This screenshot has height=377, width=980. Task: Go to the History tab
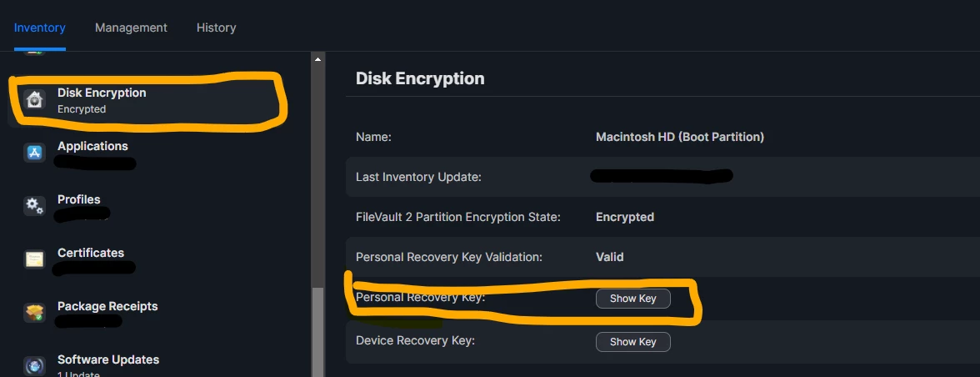pos(217,28)
